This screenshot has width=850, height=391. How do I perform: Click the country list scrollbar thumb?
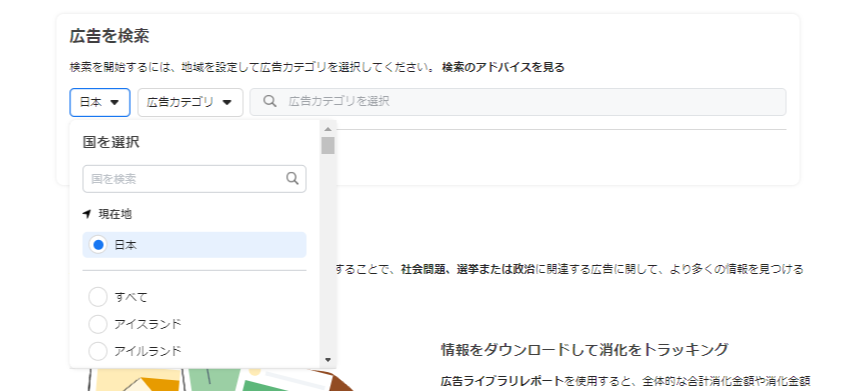327,145
